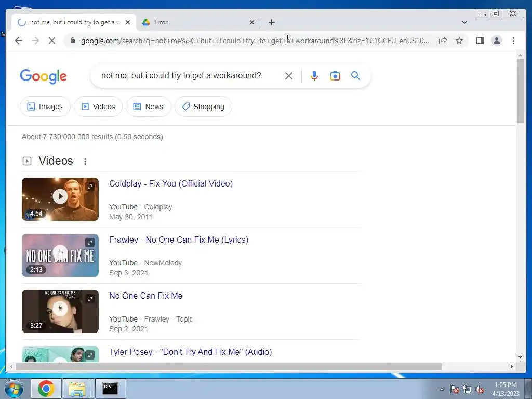Click the address bar URL
Viewport: 532px width, 399px height.
(255, 41)
